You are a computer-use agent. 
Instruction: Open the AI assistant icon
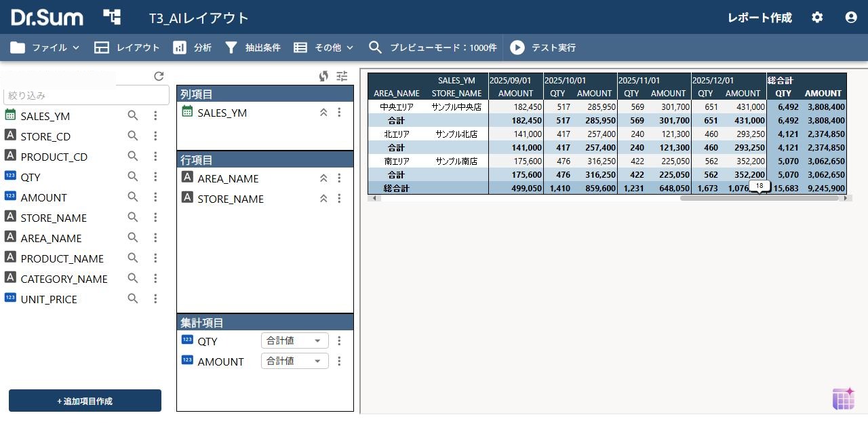(844, 399)
